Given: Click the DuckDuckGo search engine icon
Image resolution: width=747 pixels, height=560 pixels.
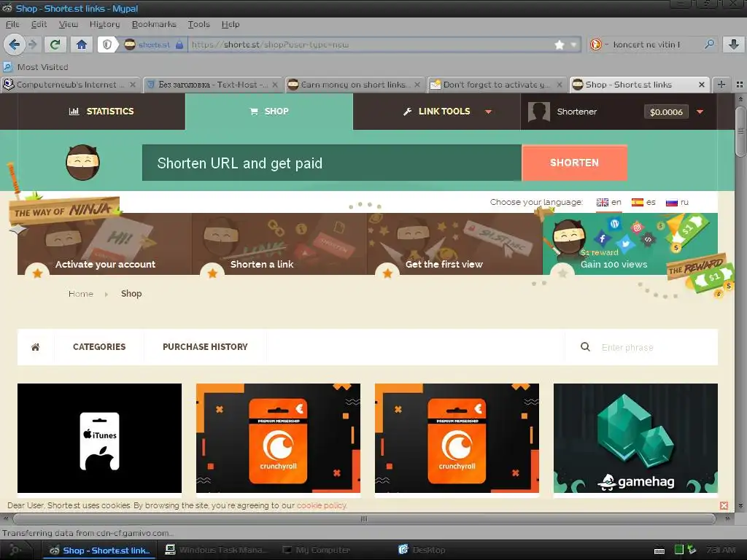Looking at the screenshot, I should pyautogui.click(x=595, y=44).
